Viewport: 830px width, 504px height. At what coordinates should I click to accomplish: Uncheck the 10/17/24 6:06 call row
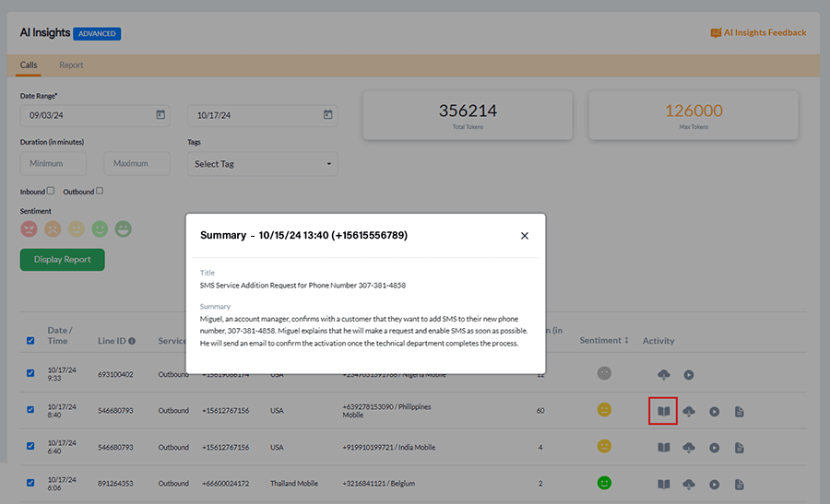(x=30, y=482)
